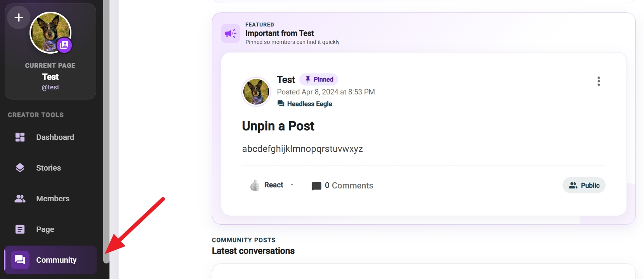Click the plus icon beside the profile photo
The height and width of the screenshot is (279, 644).
pos(19,17)
